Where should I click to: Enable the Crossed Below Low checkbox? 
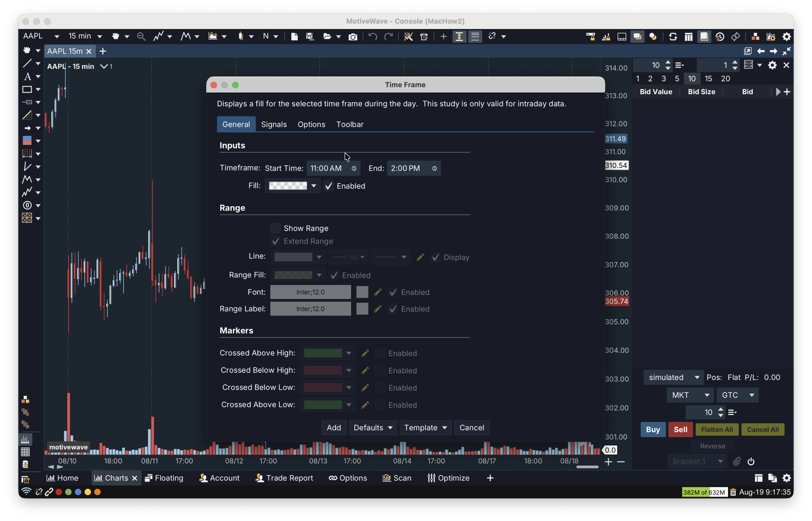click(380, 388)
